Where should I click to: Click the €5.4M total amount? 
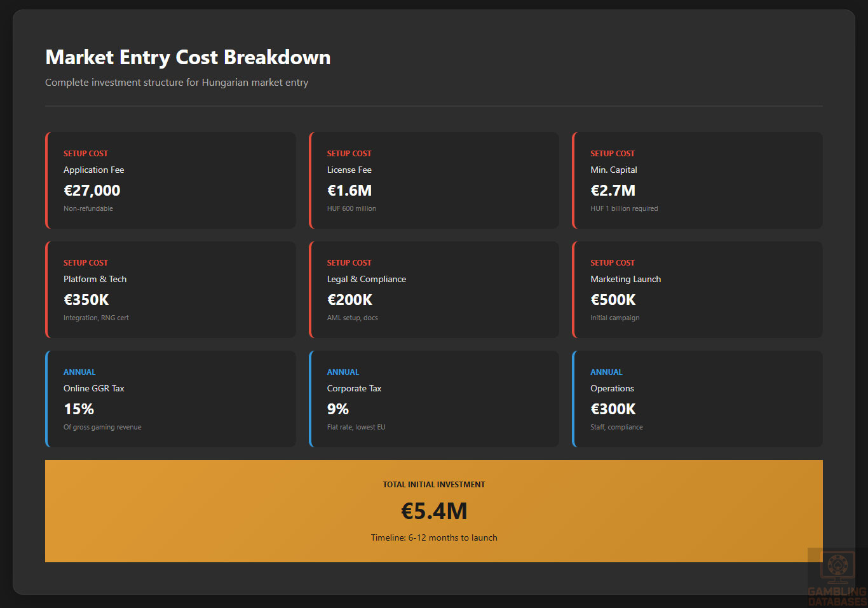coord(434,511)
